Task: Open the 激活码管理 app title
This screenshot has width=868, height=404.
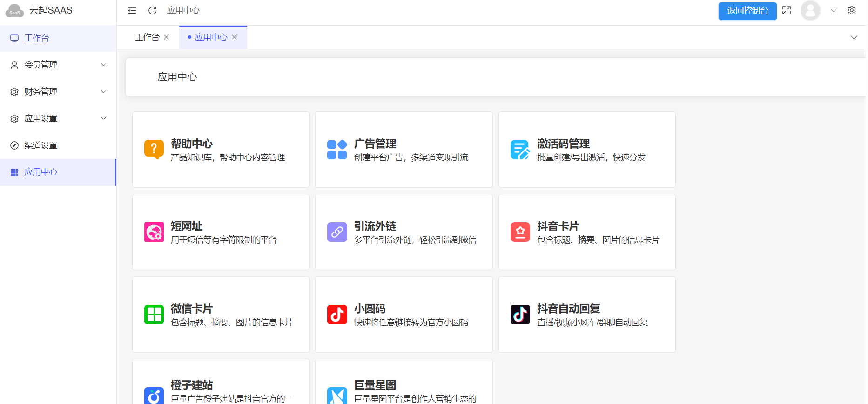Action: 564,144
